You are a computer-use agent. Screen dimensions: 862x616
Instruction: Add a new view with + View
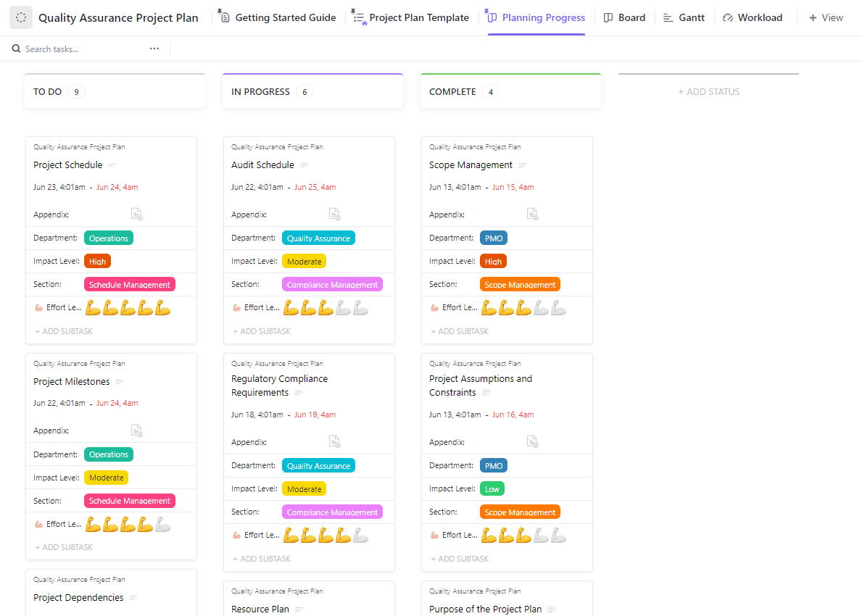(826, 17)
